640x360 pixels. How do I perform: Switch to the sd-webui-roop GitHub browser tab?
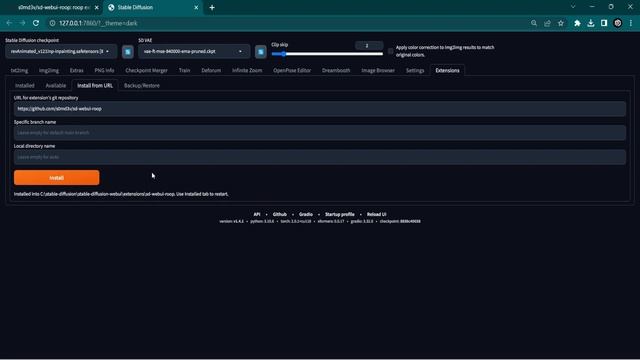tap(53, 7)
